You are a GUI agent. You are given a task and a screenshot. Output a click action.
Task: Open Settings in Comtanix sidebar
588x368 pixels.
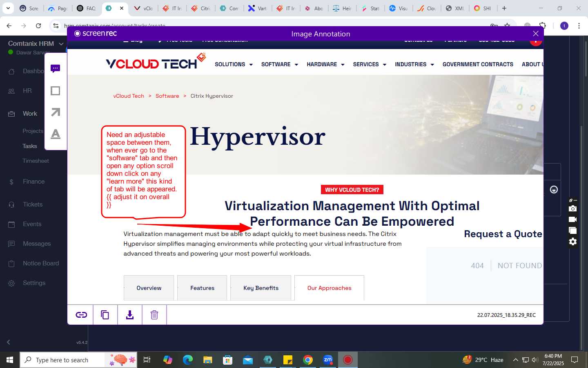click(x=34, y=283)
